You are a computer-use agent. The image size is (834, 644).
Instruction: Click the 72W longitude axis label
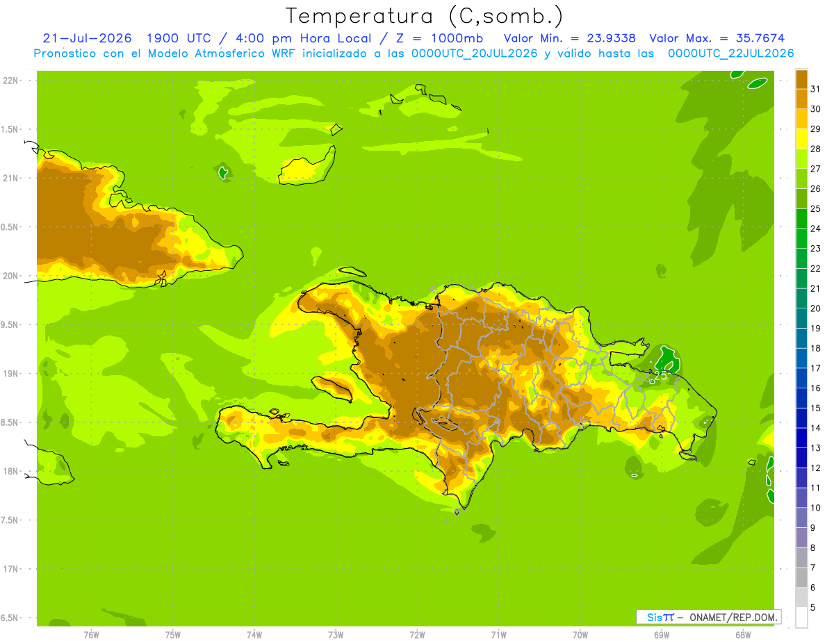pyautogui.click(x=417, y=635)
